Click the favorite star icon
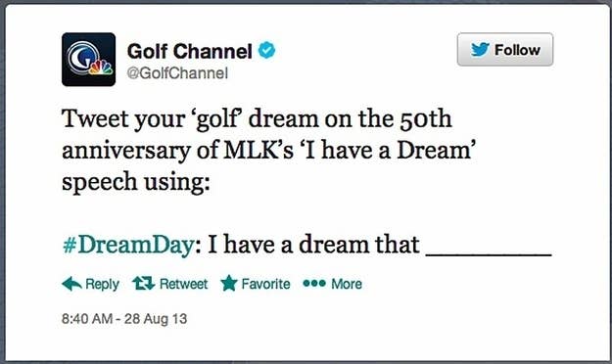Screen dimensions: 612x364 click(x=229, y=283)
